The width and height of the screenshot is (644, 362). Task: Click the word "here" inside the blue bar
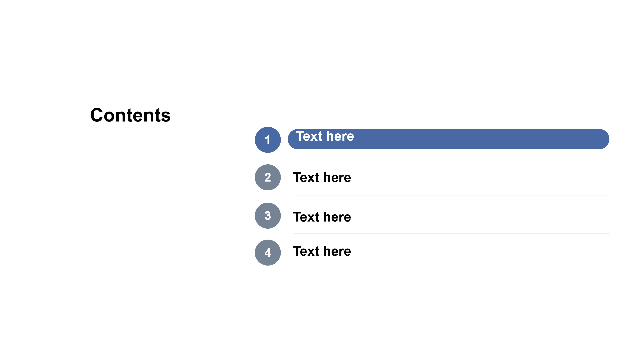pyautogui.click(x=340, y=136)
